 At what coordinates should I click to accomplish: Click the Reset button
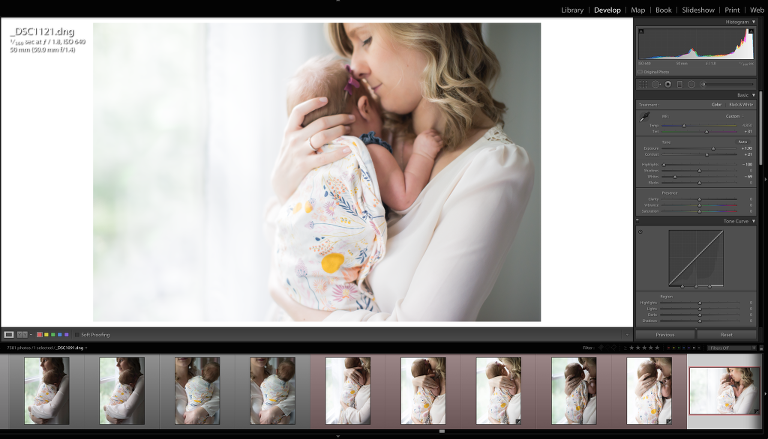point(726,334)
